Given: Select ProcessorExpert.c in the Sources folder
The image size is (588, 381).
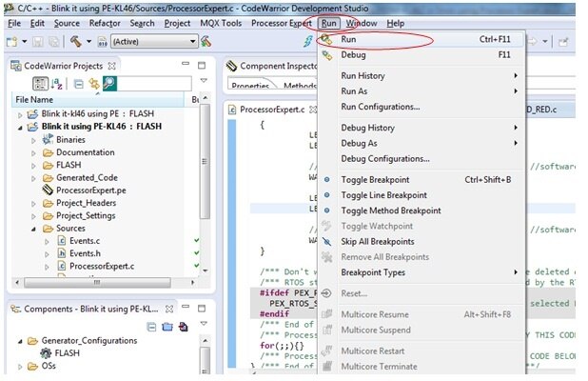Looking at the screenshot, I should click(x=102, y=267).
